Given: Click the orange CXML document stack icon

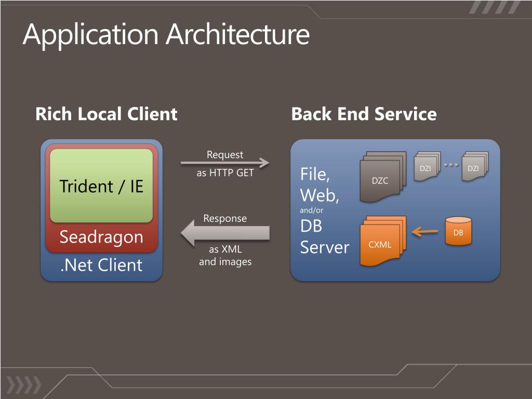Looking at the screenshot, I should click(383, 241).
